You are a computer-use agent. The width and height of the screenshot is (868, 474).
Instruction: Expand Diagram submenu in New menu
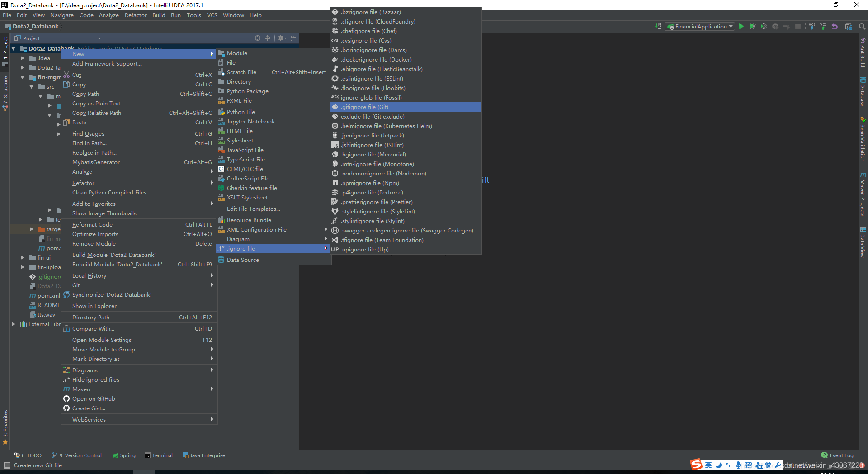tap(273, 239)
